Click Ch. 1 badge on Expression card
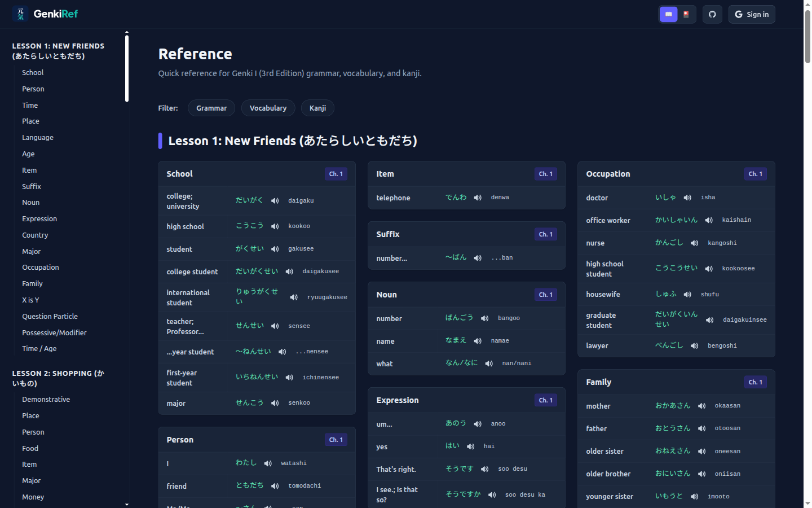 [x=546, y=400]
